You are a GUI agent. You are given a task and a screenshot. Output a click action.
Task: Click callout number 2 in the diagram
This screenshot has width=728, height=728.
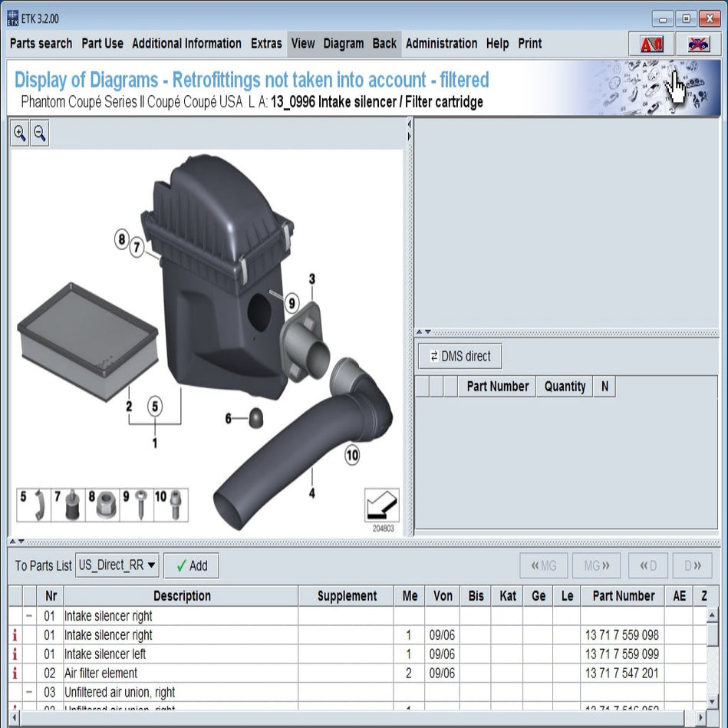click(129, 407)
